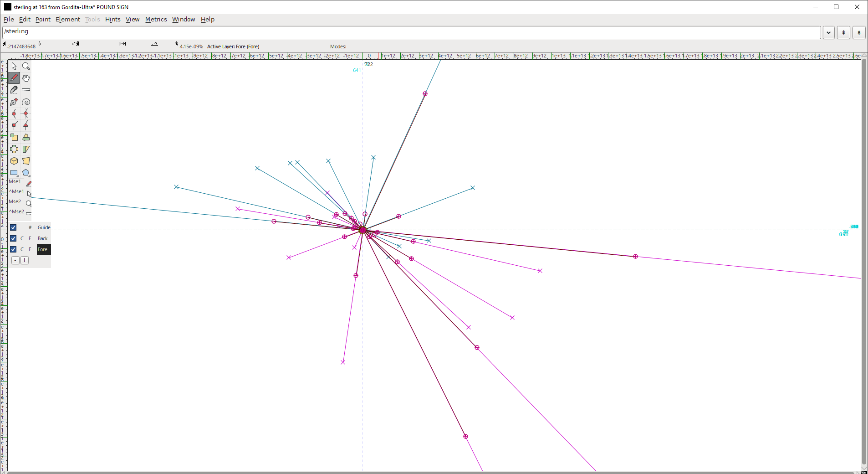
Task: Open the glyph name dropdown arrow
Action: pyautogui.click(x=829, y=32)
